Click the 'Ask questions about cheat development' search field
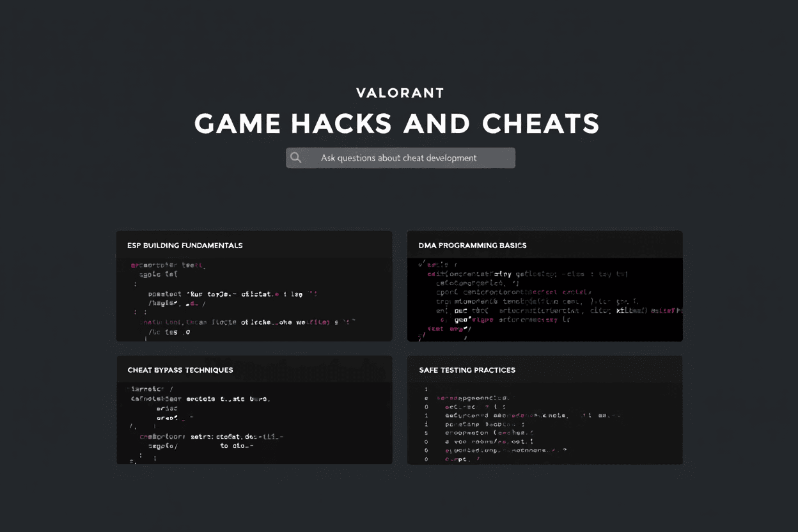Screen dimensions: 798x532 (x=400, y=158)
